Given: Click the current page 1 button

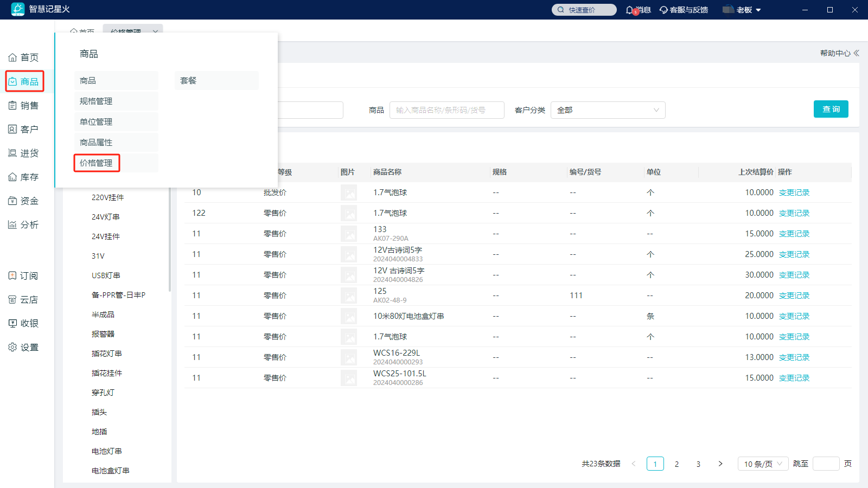Looking at the screenshot, I should coord(655,464).
